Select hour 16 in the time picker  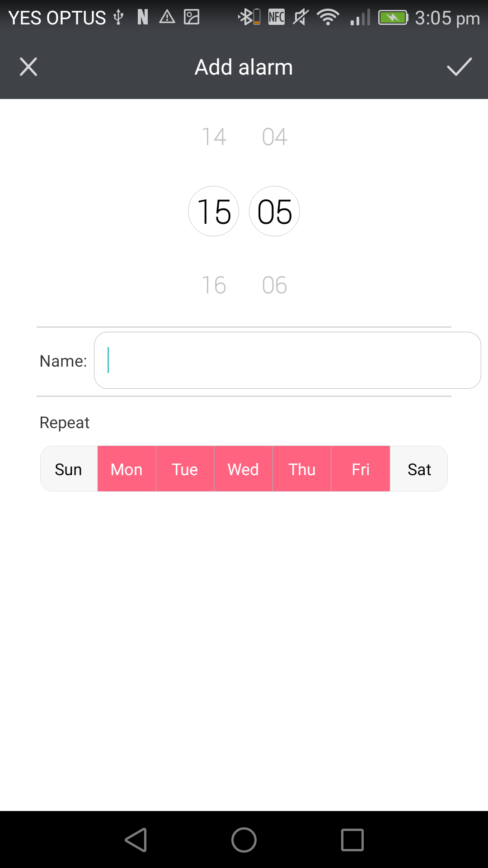214,285
